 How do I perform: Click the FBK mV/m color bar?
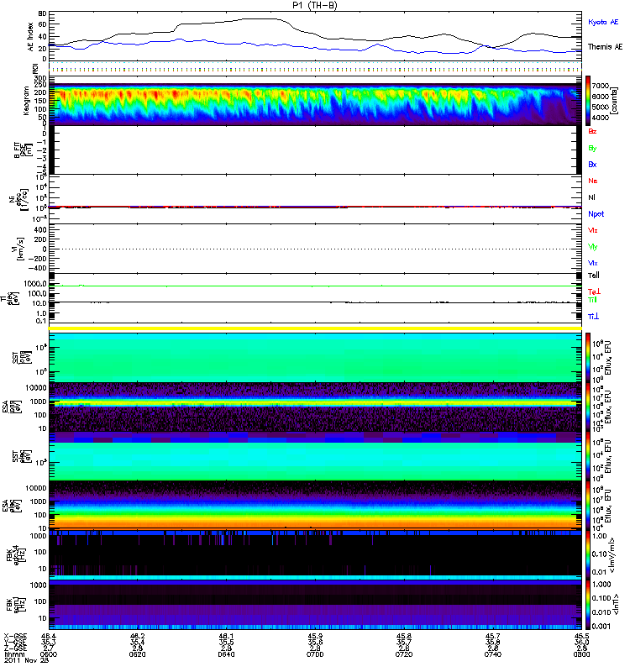[588, 555]
